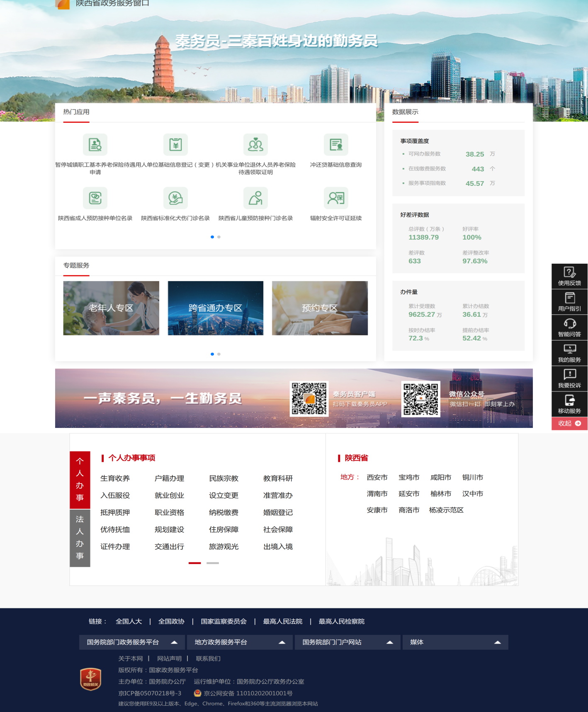The image size is (588, 712).
Task: Open 网站声明 footer link
Action: click(x=170, y=659)
